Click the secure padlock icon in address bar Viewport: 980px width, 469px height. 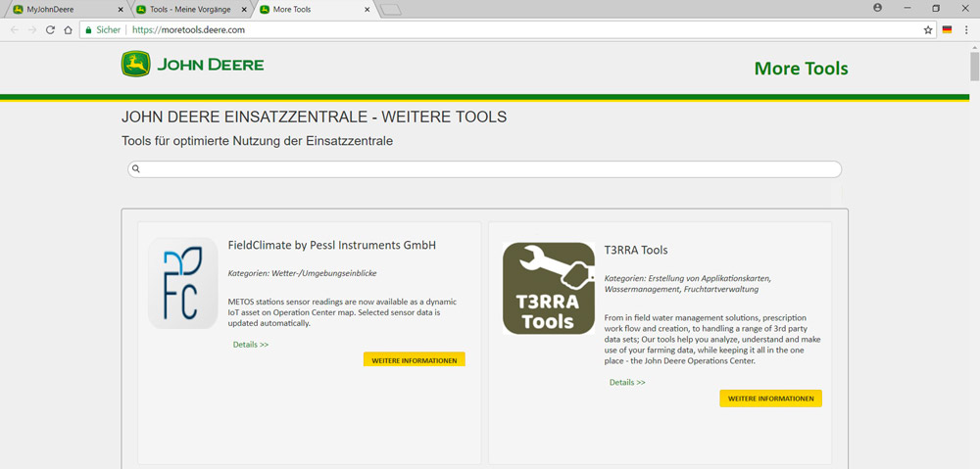tap(88, 30)
